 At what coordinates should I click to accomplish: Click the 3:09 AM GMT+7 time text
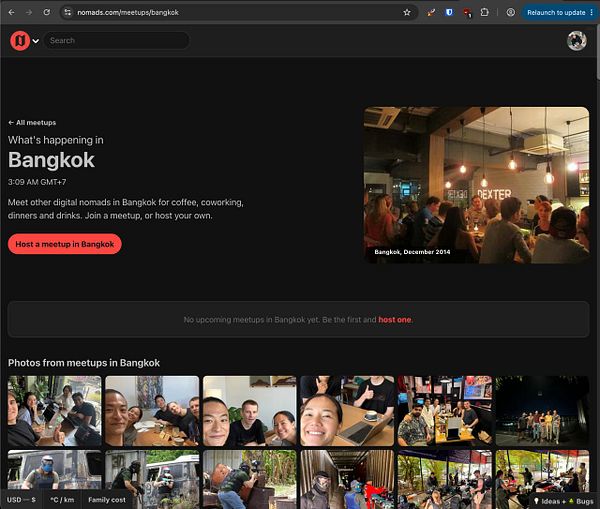pos(37,182)
